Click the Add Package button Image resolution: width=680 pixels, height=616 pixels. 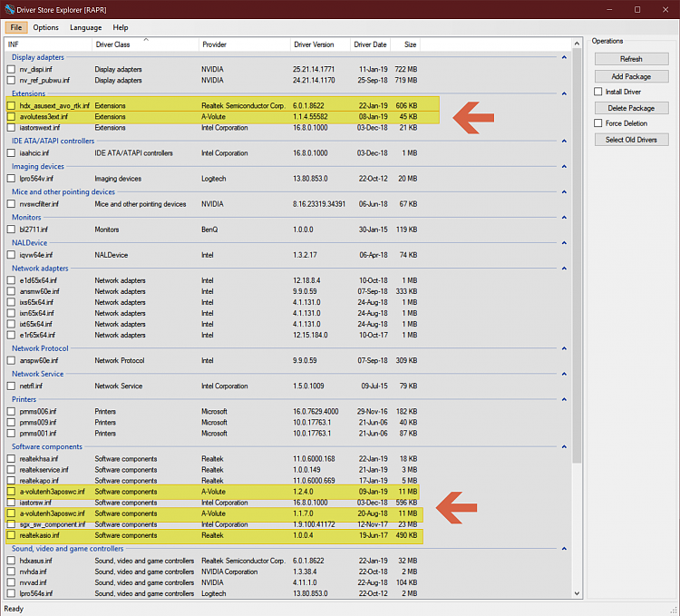(631, 76)
